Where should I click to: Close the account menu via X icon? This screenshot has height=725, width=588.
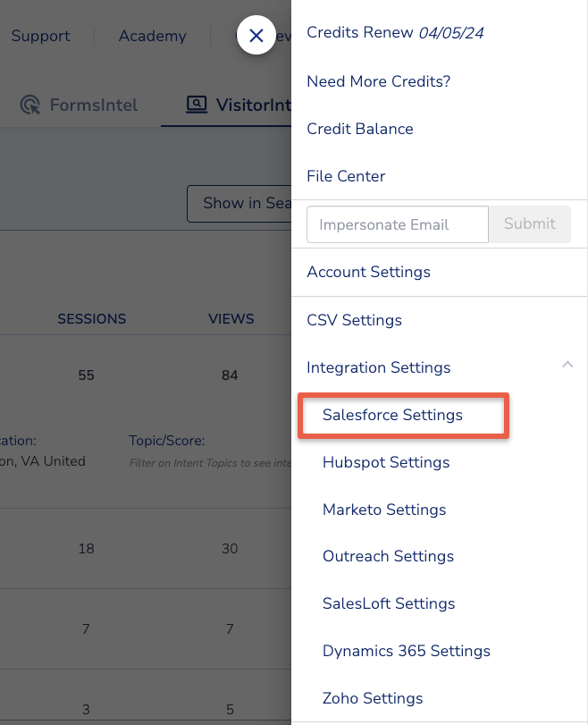point(256,36)
